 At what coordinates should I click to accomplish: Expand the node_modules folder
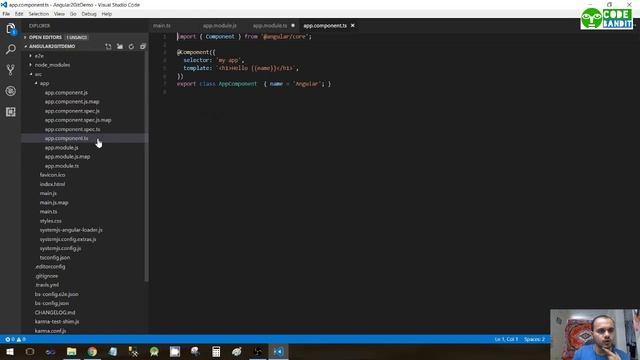point(52,65)
